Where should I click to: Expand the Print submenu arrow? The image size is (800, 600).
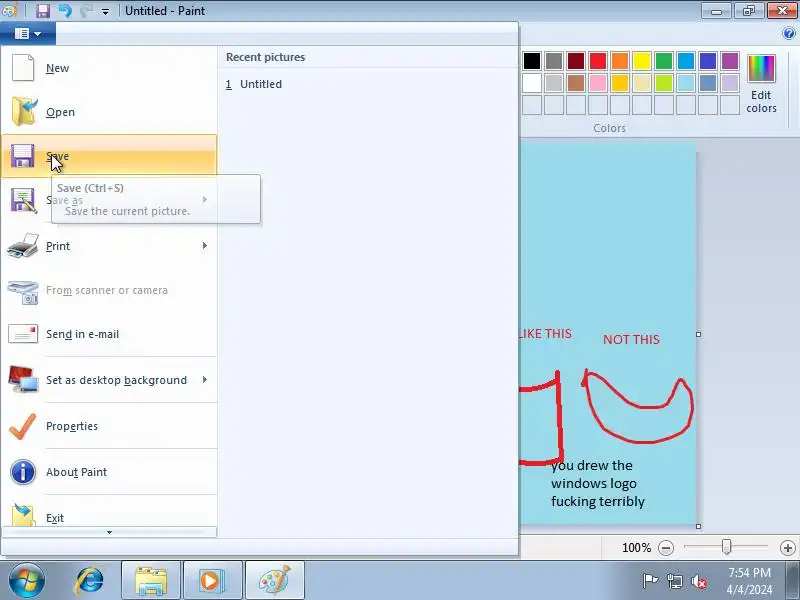205,245
